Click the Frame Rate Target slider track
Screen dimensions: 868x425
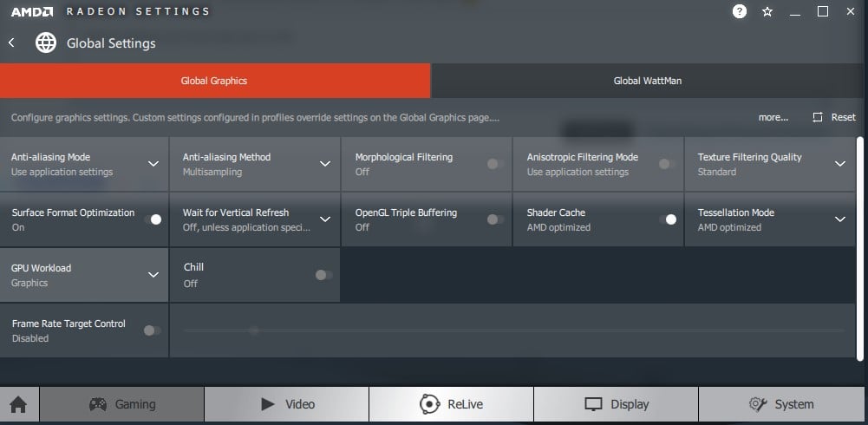click(x=513, y=330)
